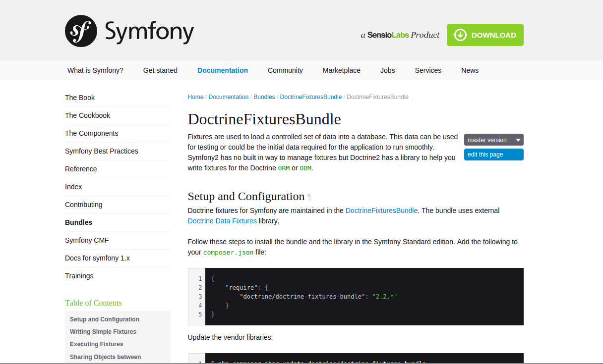
Task: Go to Marketplace in top navigation
Action: tap(342, 70)
